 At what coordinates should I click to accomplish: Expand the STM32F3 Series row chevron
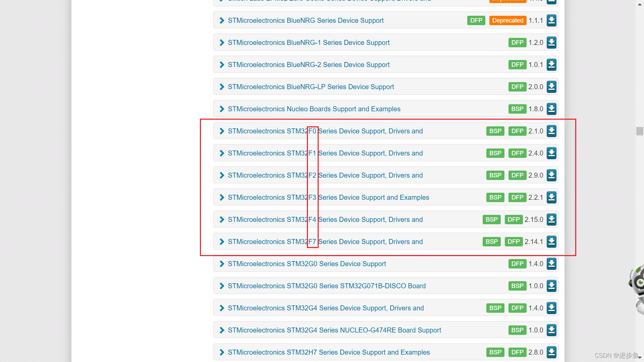pos(222,197)
